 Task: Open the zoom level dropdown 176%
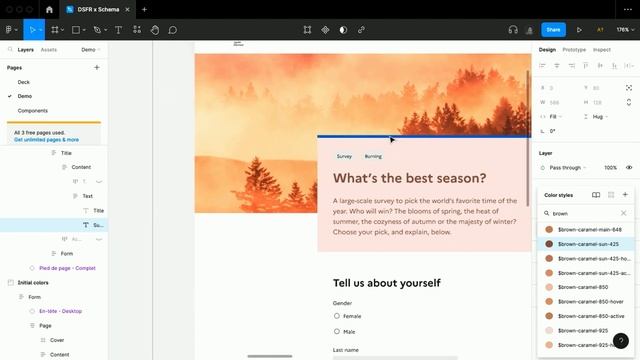point(625,30)
